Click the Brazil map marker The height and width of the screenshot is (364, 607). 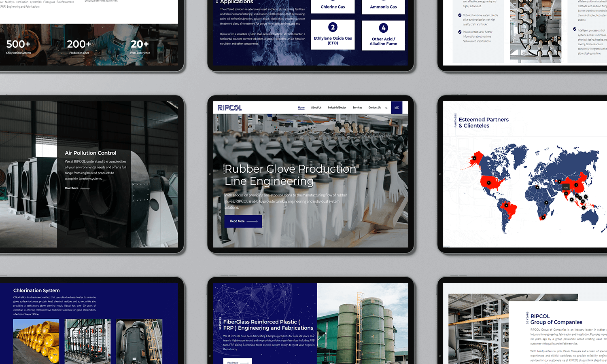point(506,205)
